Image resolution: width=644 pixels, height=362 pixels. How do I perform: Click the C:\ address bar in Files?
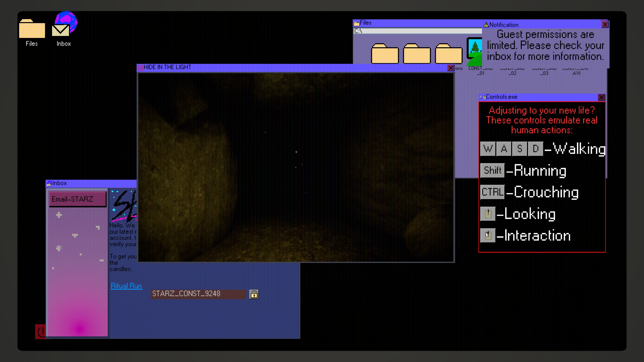click(418, 31)
